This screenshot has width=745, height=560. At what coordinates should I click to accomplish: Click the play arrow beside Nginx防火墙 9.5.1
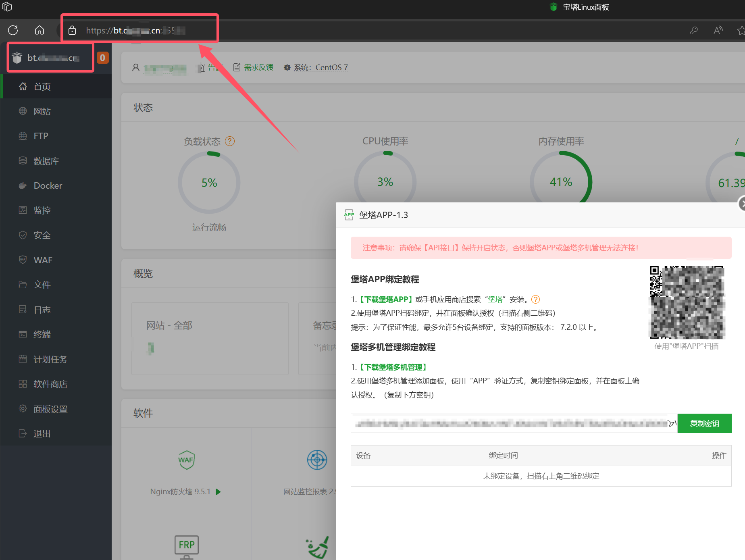click(218, 491)
